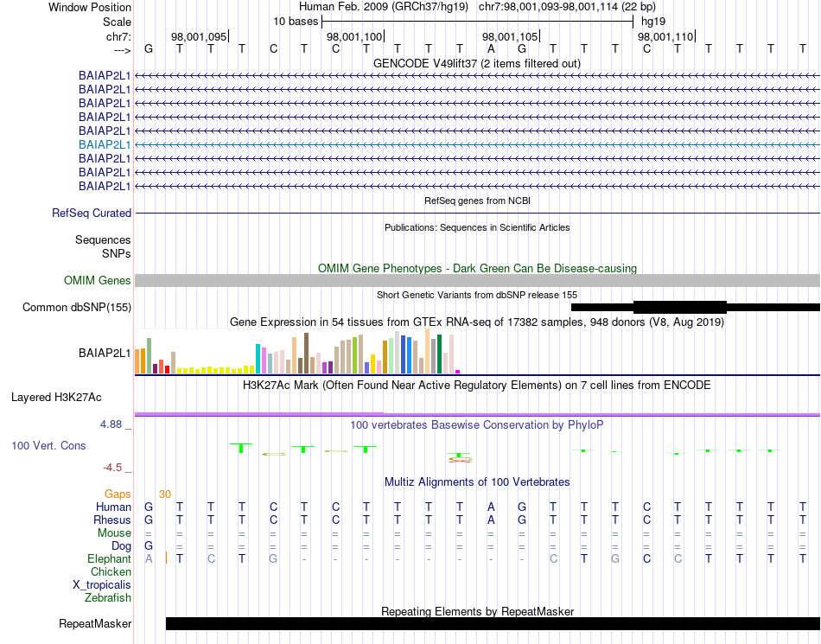Click the gray OMIM Genes bar

(477, 281)
